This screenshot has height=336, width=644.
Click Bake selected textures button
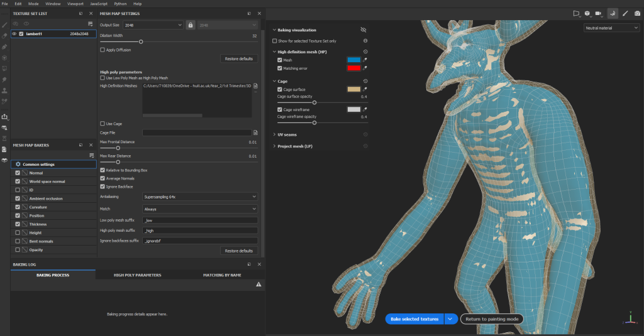[414, 319]
